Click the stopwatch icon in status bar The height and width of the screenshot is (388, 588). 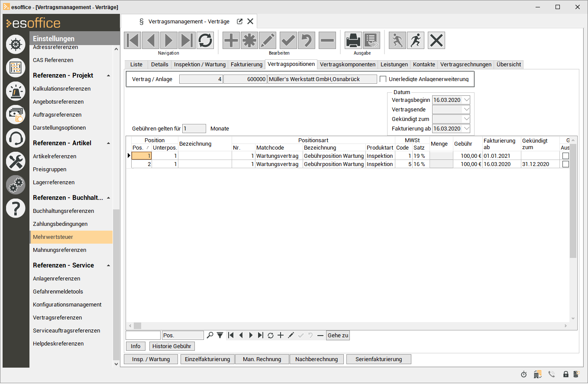(523, 374)
